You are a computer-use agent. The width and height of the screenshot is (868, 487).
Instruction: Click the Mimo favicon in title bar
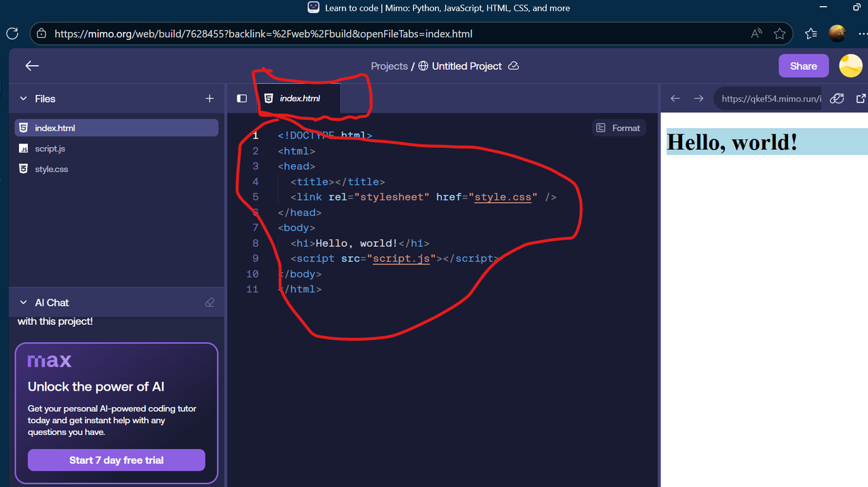[313, 7]
